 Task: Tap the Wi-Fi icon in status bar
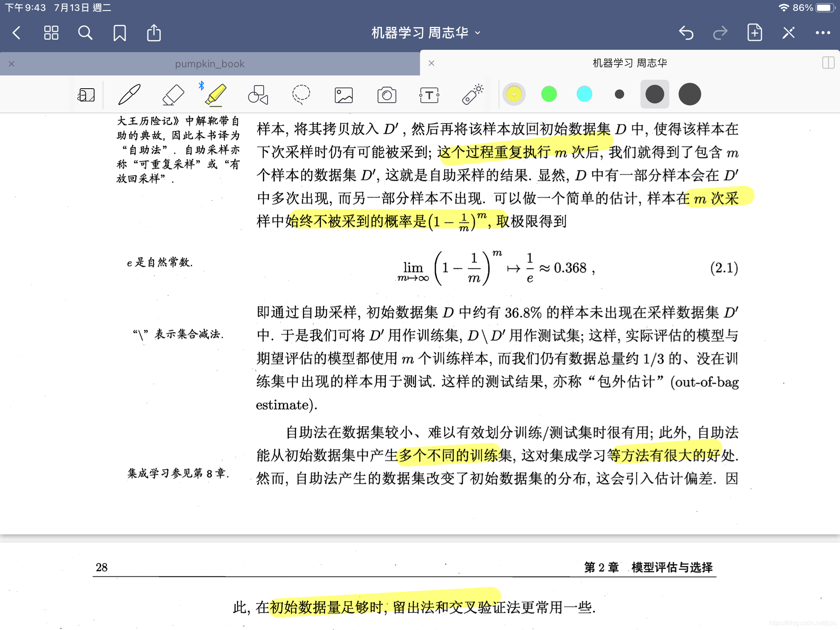coord(783,8)
